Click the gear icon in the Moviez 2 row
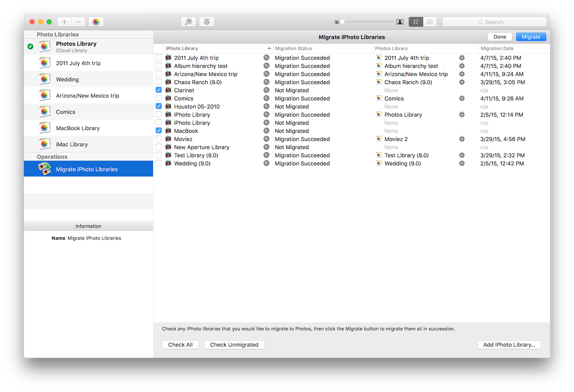Image resolution: width=574 pixels, height=392 pixels. pos(462,139)
